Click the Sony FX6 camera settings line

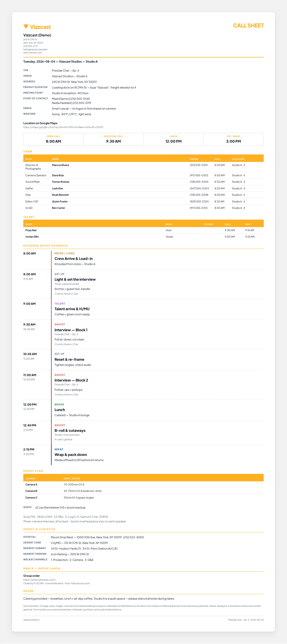pyautogui.click(x=66, y=517)
